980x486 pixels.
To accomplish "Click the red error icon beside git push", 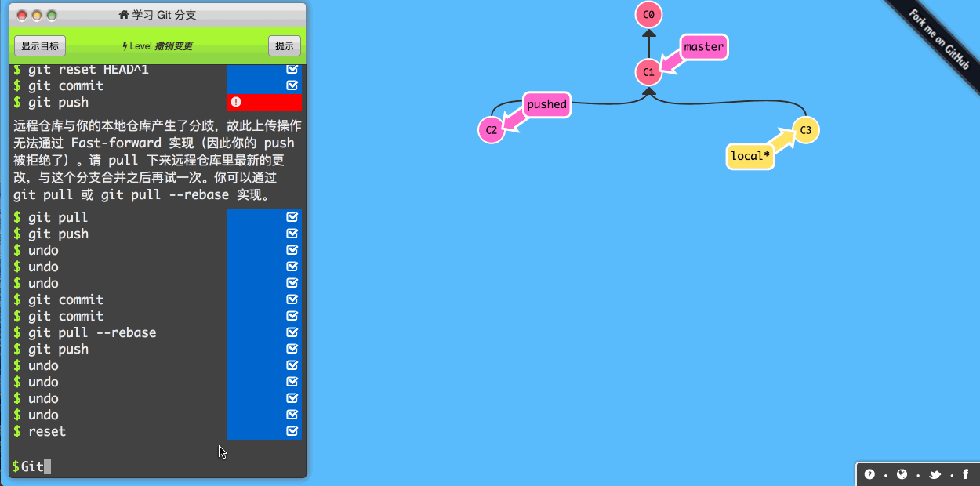I will (x=236, y=102).
